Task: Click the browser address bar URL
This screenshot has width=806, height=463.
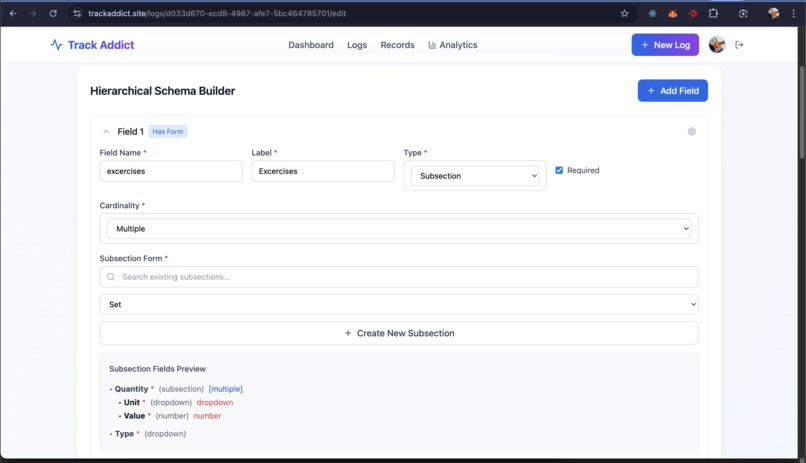Action: tap(217, 13)
